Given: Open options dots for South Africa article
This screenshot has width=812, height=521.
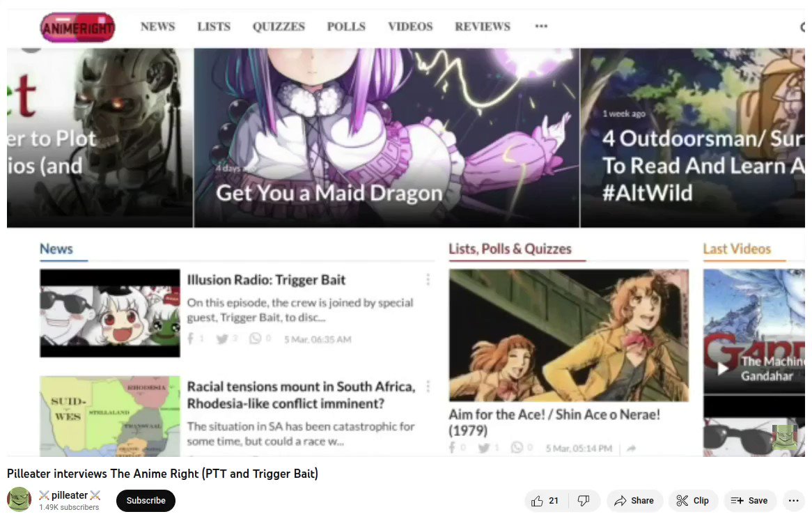Looking at the screenshot, I should (428, 387).
